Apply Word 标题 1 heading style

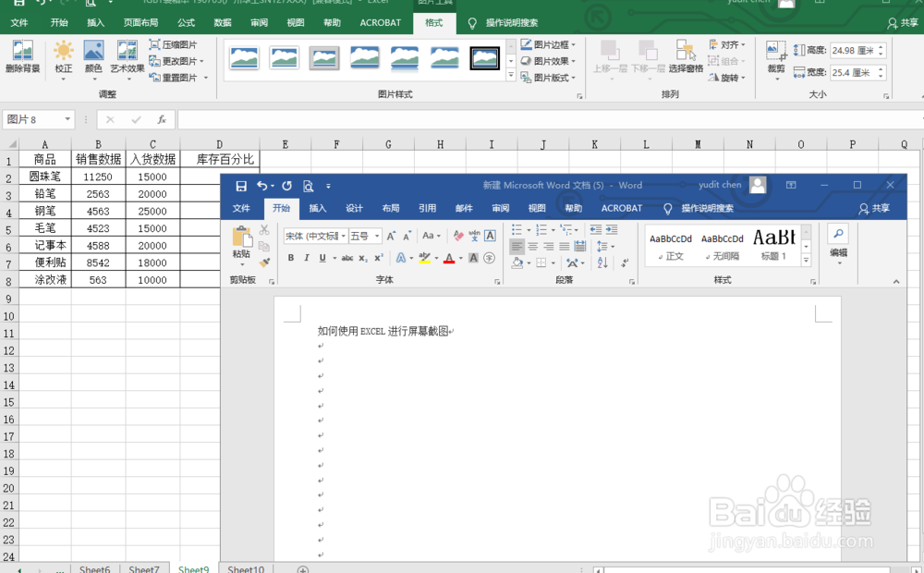pos(773,245)
